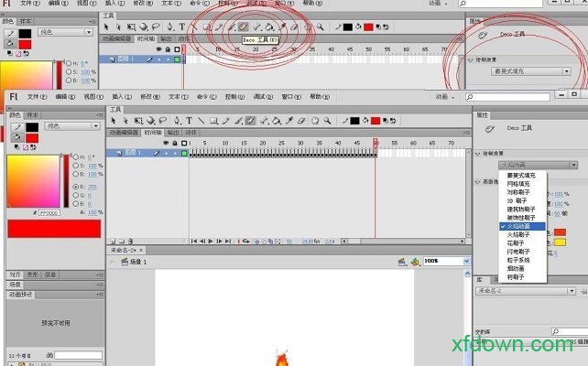Click the black and white default icon in toolbar
Screen dimensions: 588x366
point(385,121)
